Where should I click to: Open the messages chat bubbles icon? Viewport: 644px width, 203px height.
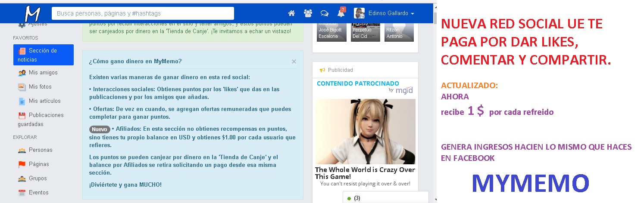click(x=325, y=13)
